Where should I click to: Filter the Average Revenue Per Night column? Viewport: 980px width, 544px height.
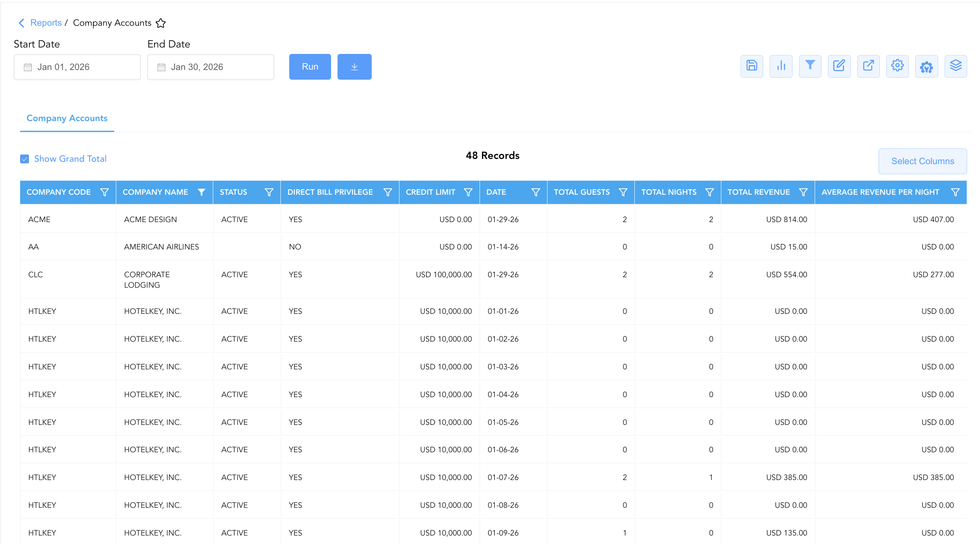coord(955,192)
